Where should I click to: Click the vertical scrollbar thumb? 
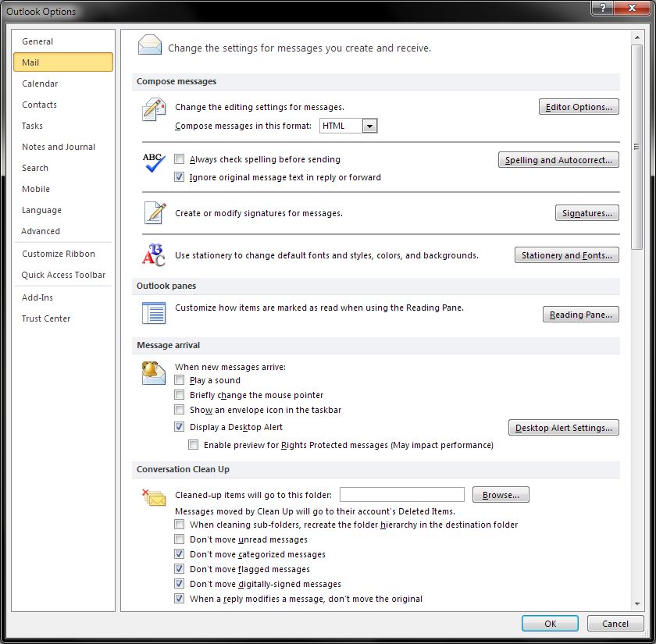[x=636, y=147]
